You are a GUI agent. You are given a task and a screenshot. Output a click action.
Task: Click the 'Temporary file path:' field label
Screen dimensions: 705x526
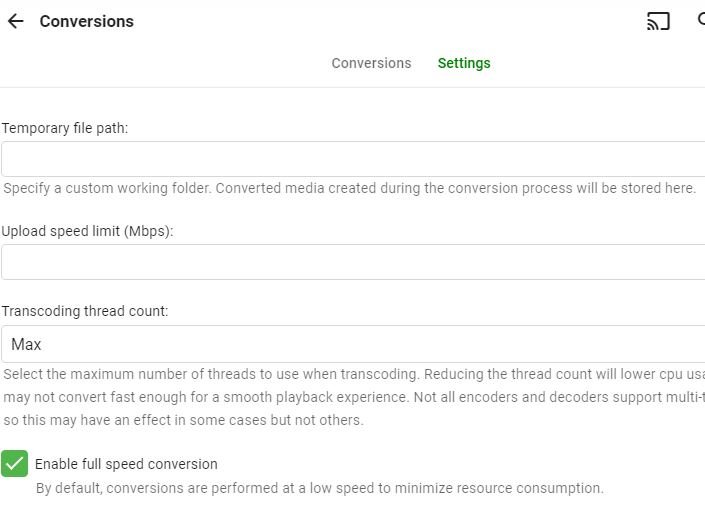65,128
